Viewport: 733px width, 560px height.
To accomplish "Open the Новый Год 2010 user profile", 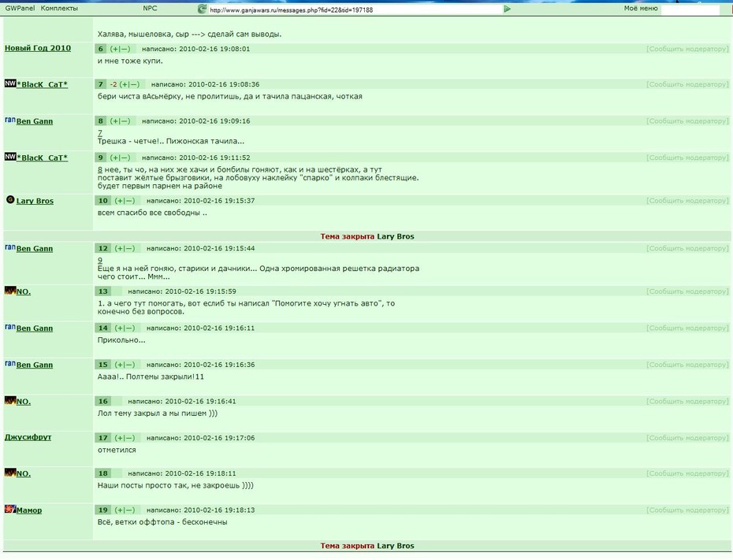I will pyautogui.click(x=38, y=48).
